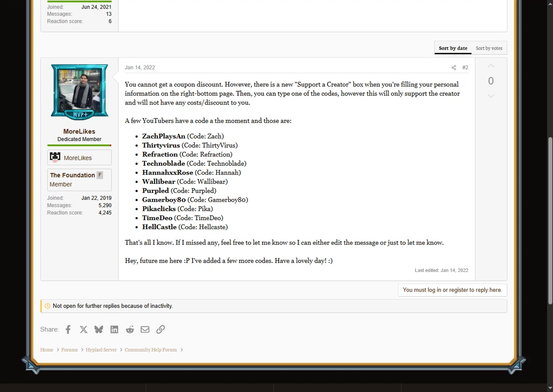Switch to Sort by votes tab
The image size is (553, 392).
489,48
